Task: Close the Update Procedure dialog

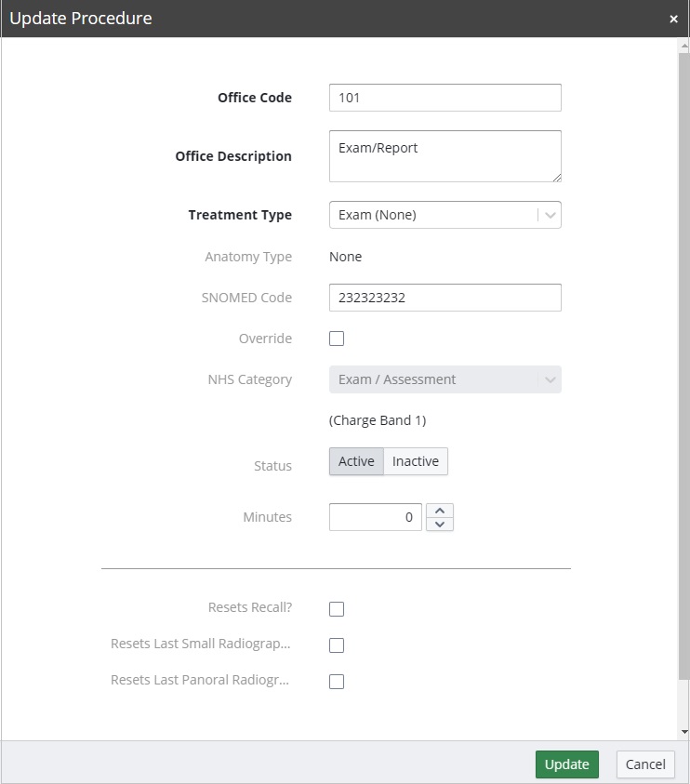Action: [673, 19]
